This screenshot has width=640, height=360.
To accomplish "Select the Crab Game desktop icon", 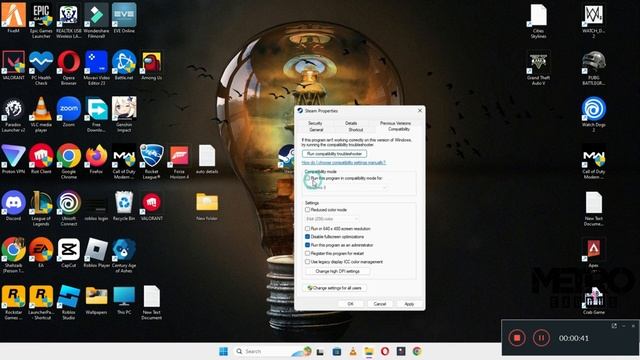I will [593, 300].
